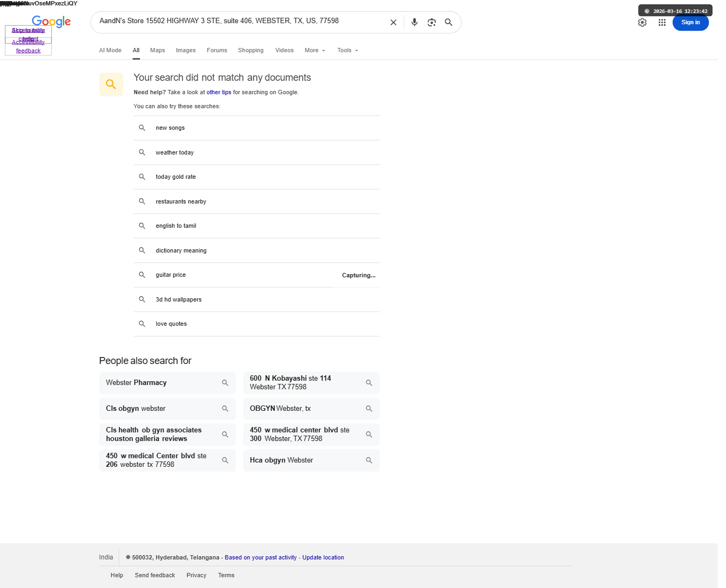
Task: Open the other tips link
Action: [x=219, y=93]
